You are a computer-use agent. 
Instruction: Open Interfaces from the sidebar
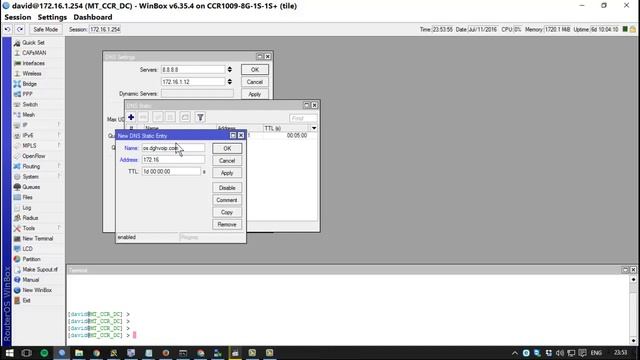click(x=33, y=63)
